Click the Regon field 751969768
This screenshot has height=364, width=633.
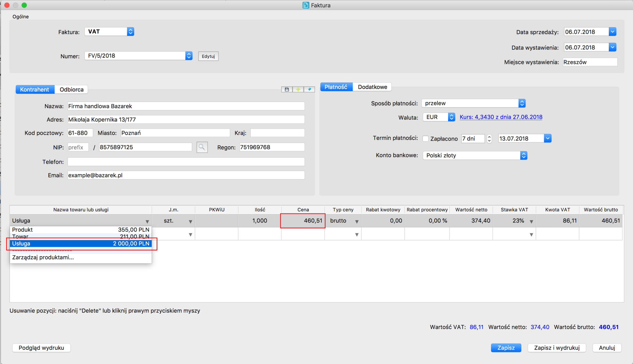point(272,147)
